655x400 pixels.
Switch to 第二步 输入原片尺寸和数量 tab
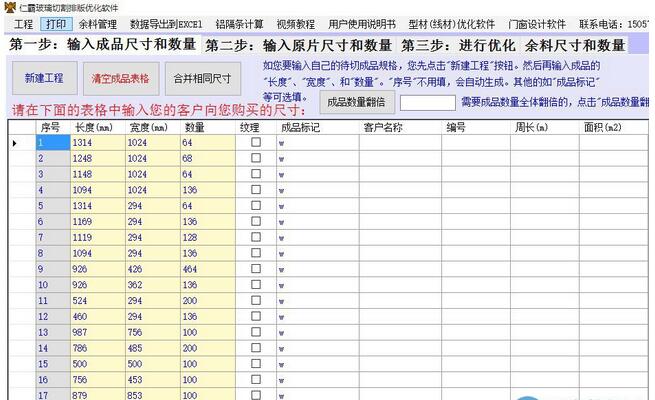[x=299, y=45]
